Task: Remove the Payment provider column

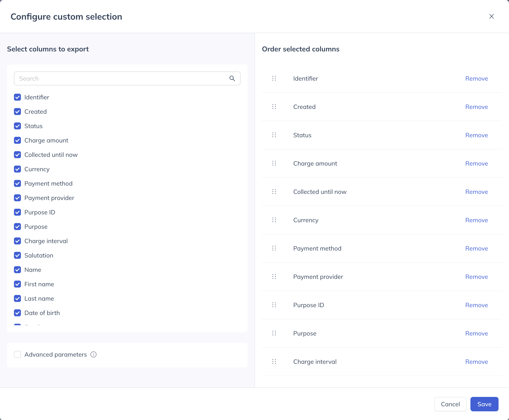Action: pyautogui.click(x=476, y=276)
